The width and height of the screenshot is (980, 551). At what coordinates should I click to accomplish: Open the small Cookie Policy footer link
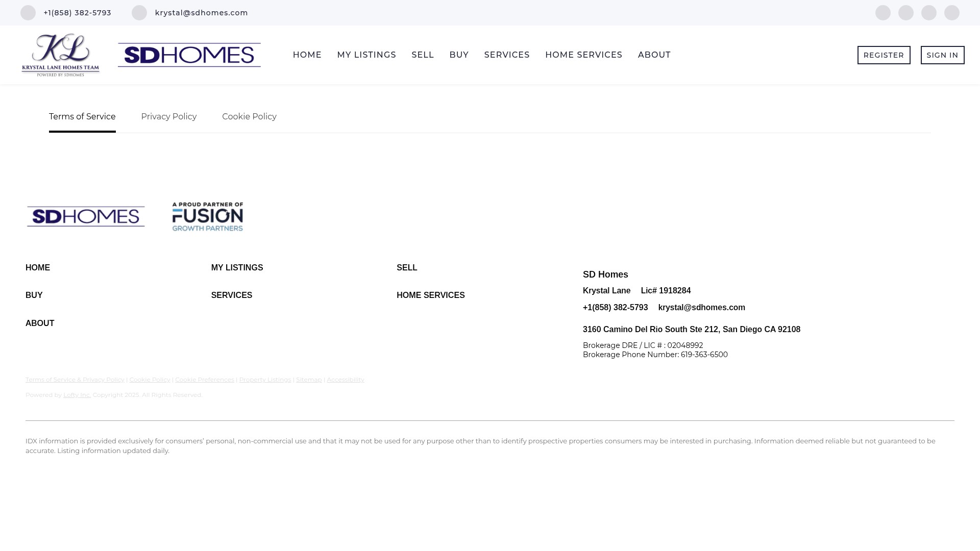150,380
